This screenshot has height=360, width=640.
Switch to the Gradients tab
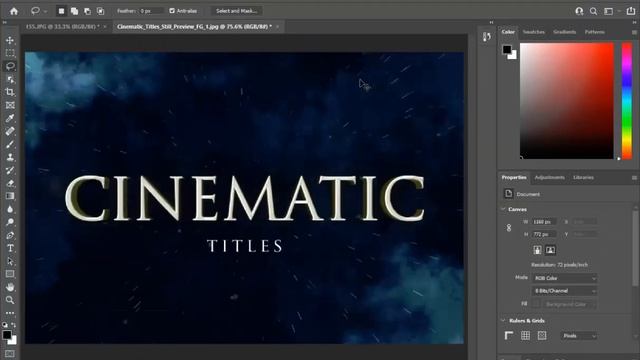(564, 32)
